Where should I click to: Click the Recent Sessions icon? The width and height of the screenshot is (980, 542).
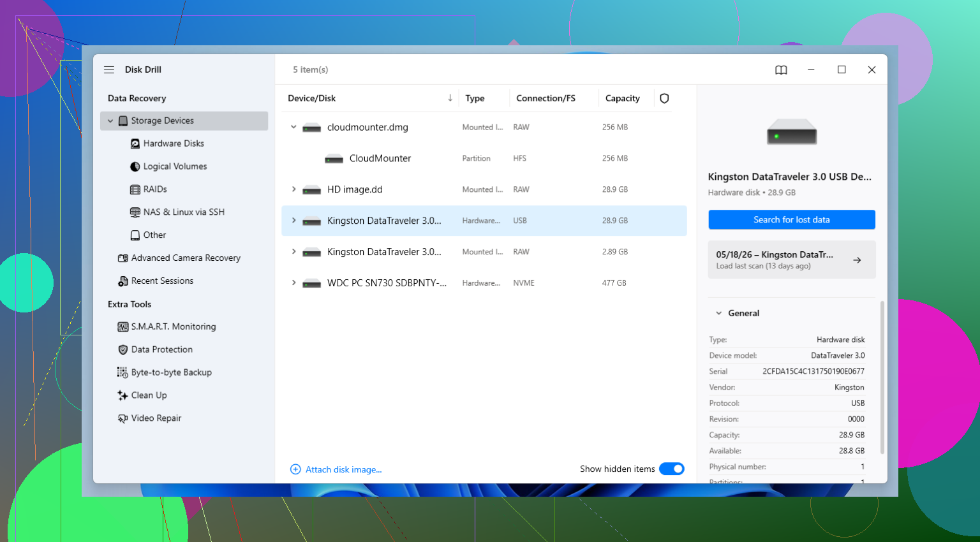point(123,281)
